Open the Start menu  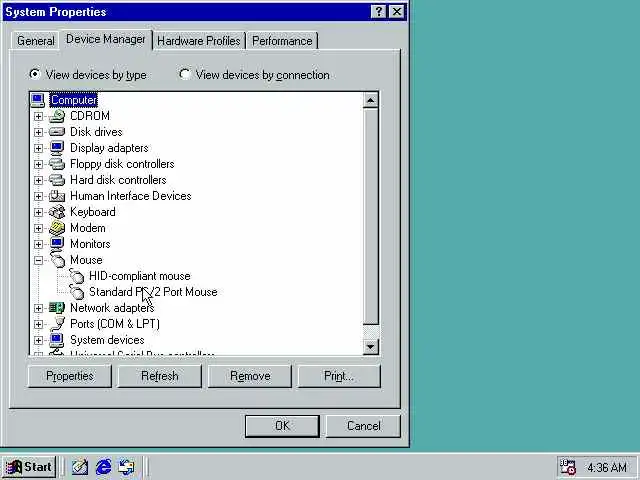click(x=29, y=467)
